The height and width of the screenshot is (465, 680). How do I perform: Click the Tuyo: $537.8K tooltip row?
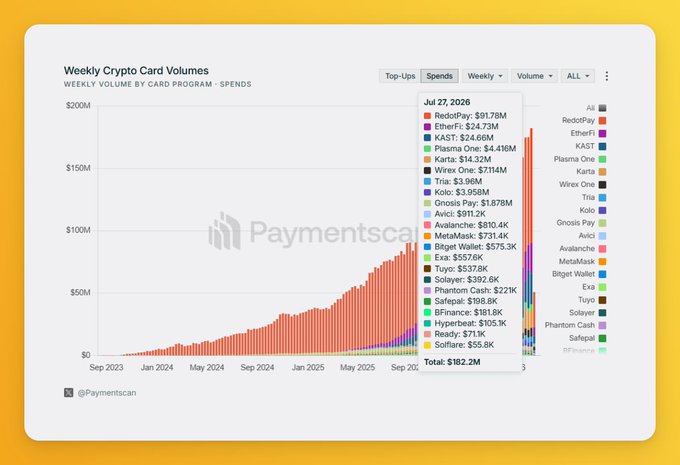click(x=456, y=269)
